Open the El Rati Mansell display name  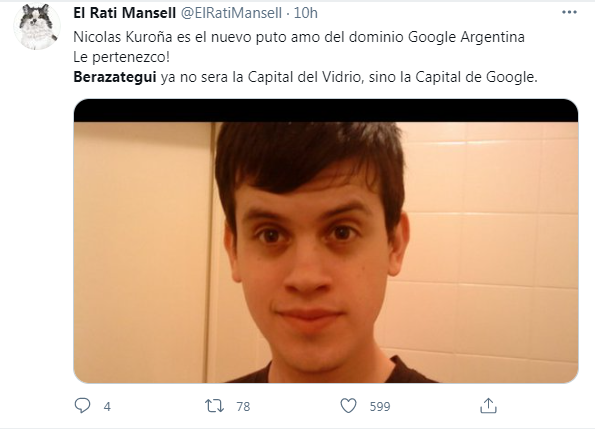pyautogui.click(x=124, y=13)
